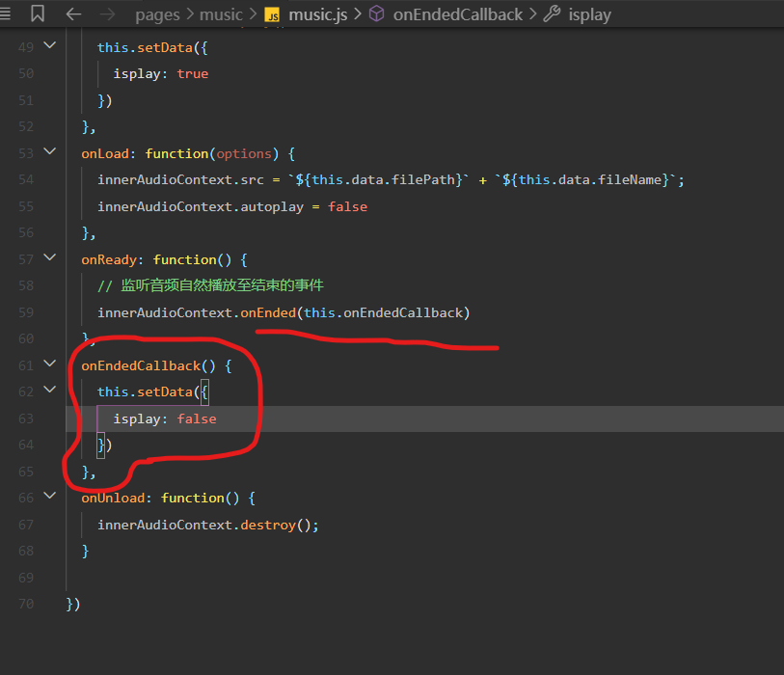The image size is (784, 675).
Task: Click the JS file icon in the breadcrumb
Action: (272, 15)
